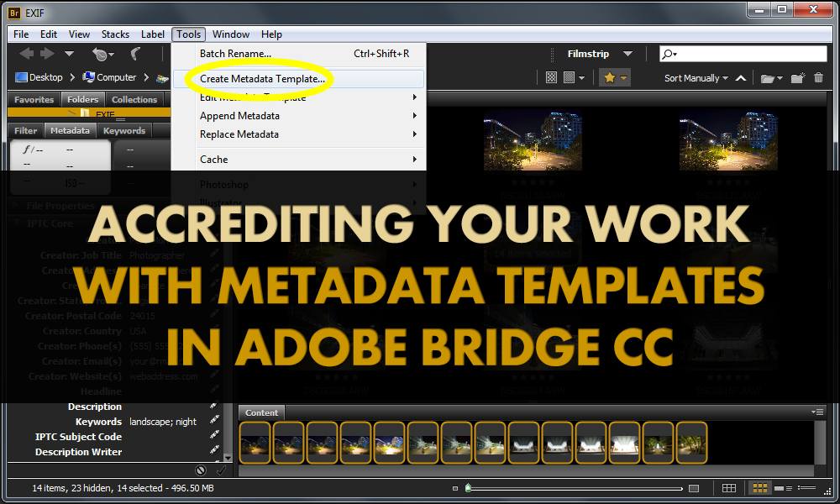This screenshot has height=504, width=840.
Task: Click the smaller thumbnail size icon
Action: [455, 489]
